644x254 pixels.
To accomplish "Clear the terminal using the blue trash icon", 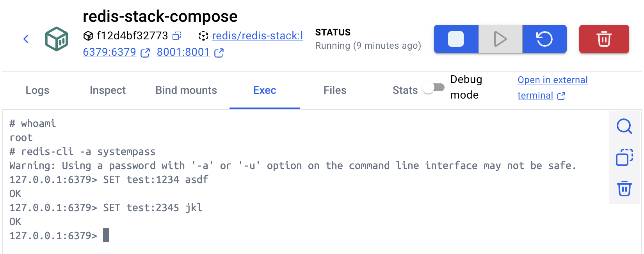I will [x=624, y=189].
